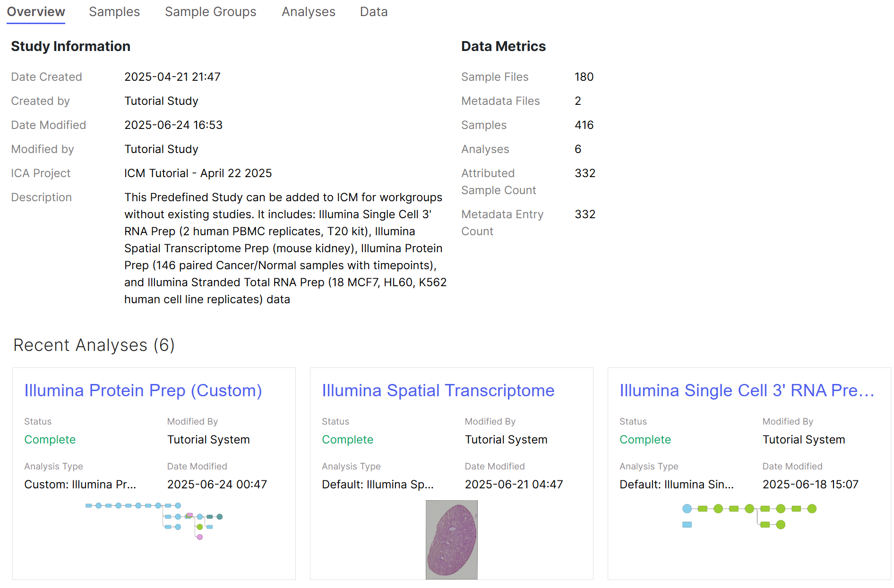Click the Protein Prep pipeline workflow diagram
This screenshot has width=894, height=588.
(154, 520)
